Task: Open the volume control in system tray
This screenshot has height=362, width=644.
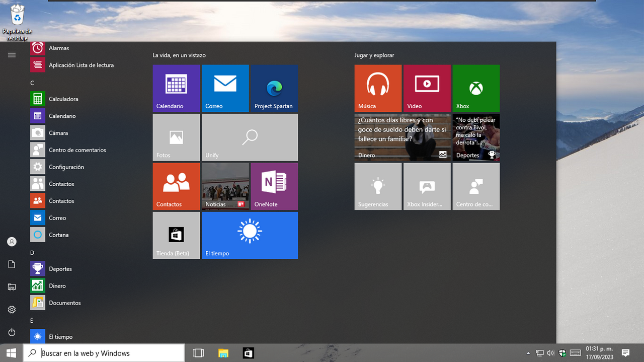Action: pos(551,353)
